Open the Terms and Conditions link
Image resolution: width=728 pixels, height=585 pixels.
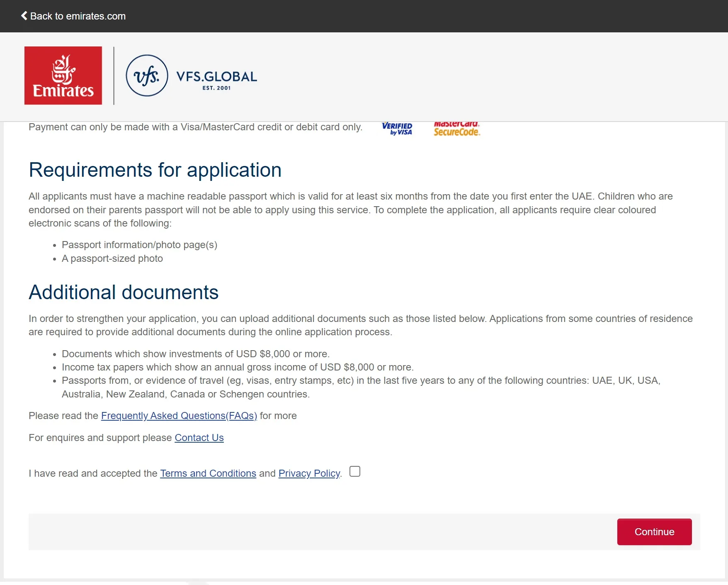pos(208,473)
